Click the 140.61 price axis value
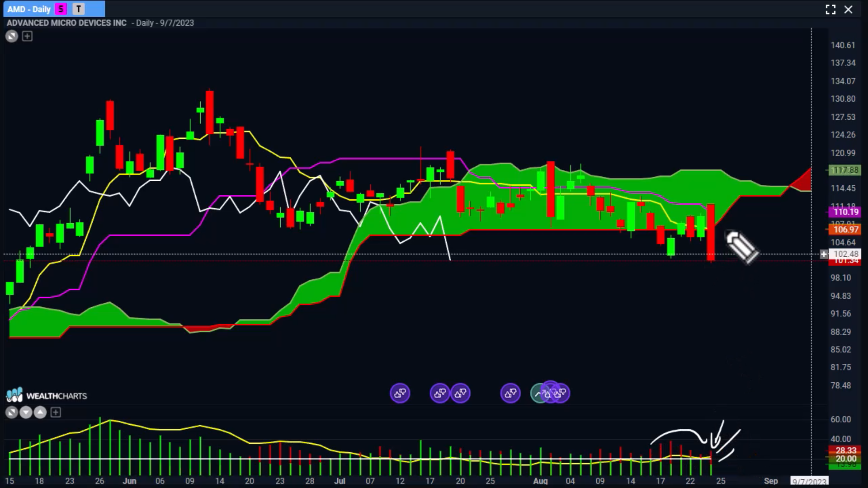The image size is (868, 488). [843, 45]
